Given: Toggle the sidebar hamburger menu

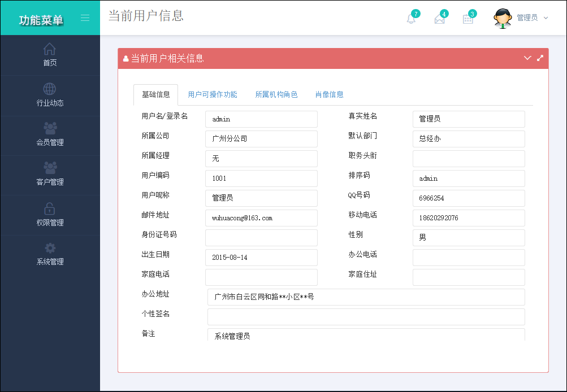Looking at the screenshot, I should (85, 18).
